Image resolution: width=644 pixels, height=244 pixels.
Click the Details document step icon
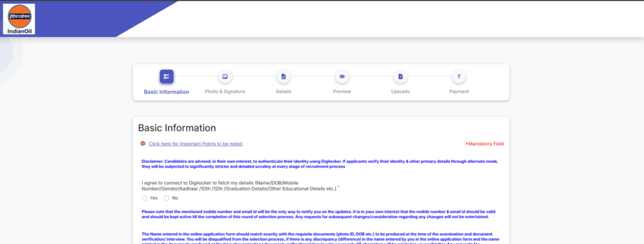[284, 76]
